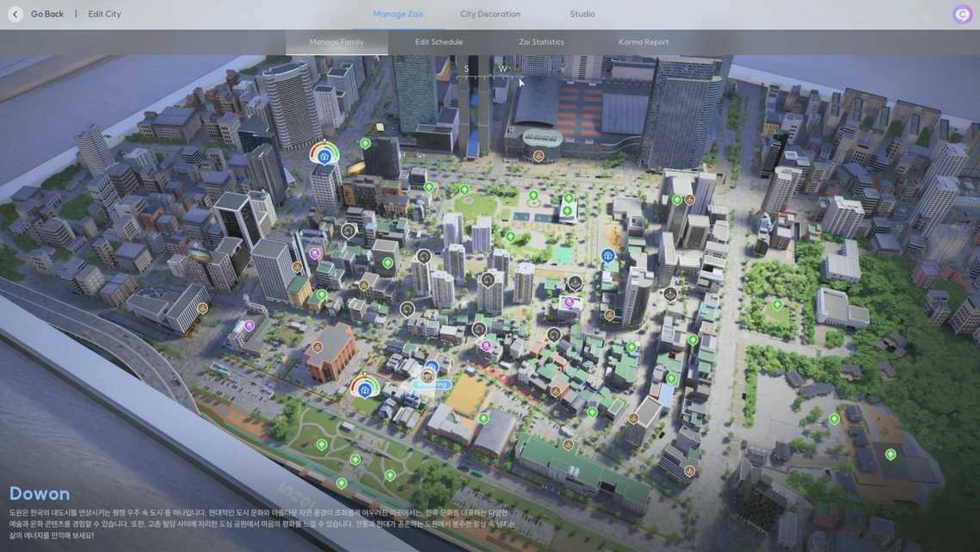View the Zoi Statistics sub-tab
The height and width of the screenshot is (552, 980).
pos(541,42)
